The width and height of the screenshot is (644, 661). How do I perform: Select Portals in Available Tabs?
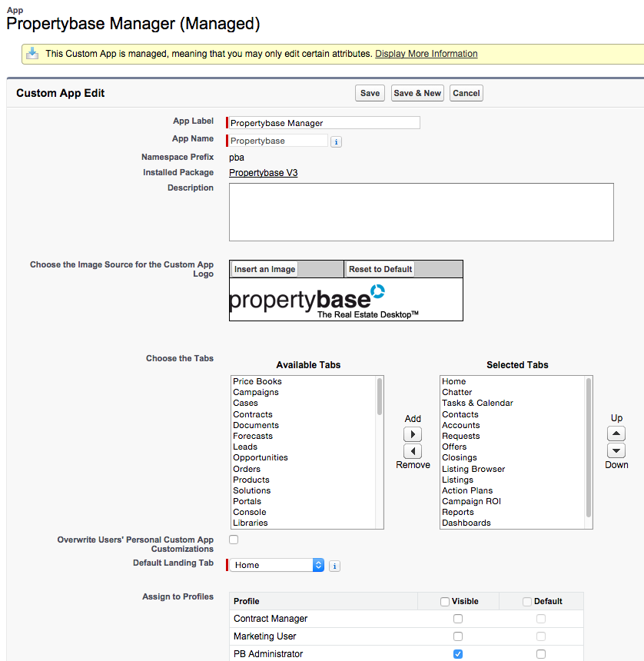[x=247, y=501]
